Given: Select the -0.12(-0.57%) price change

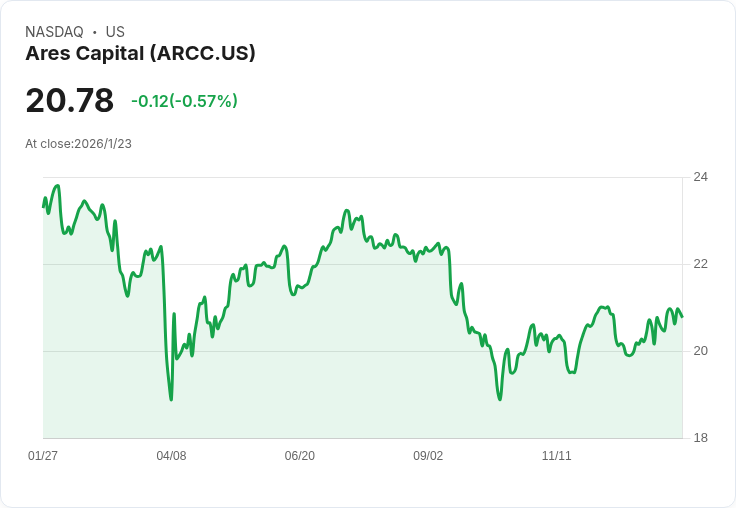Looking at the screenshot, I should click(x=184, y=101).
